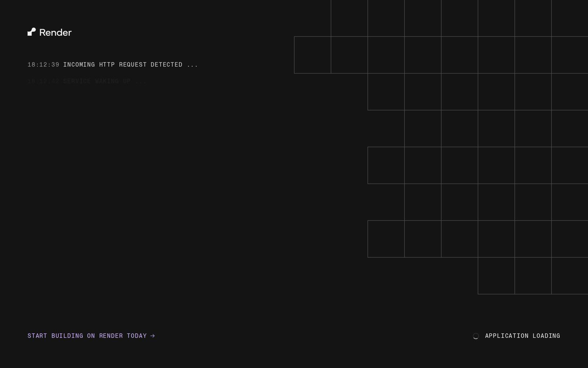Click the word Render inside the bottom link
588x368 pixels.
pyautogui.click(x=111, y=336)
